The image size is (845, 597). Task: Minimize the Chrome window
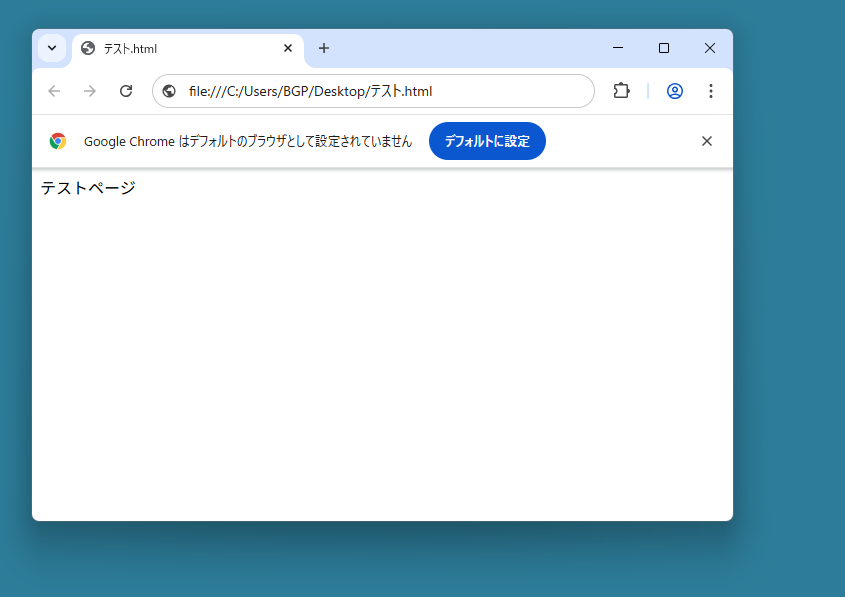point(618,48)
